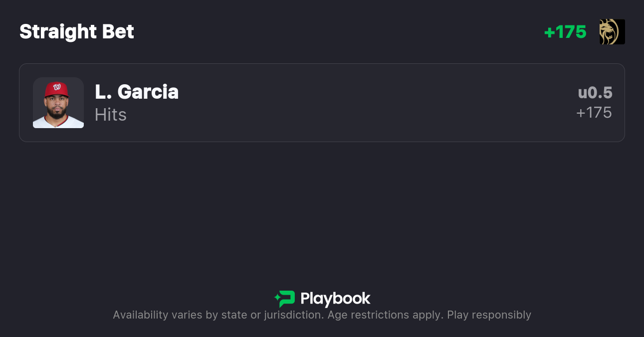This screenshot has height=337, width=644.
Task: Click the green sparkle on Playbook logo
Action: pos(277,299)
